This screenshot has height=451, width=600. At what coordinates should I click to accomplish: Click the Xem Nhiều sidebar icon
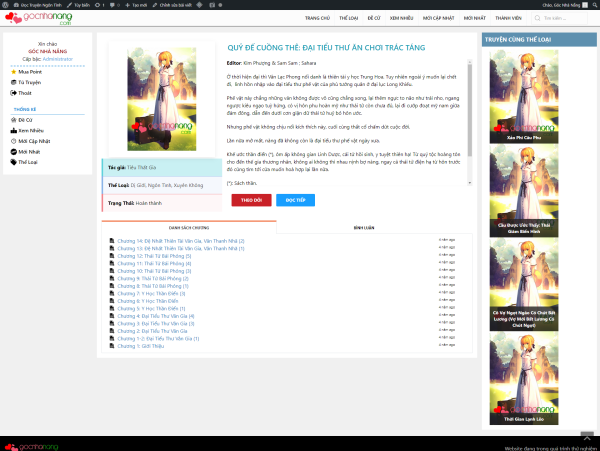coord(15,130)
